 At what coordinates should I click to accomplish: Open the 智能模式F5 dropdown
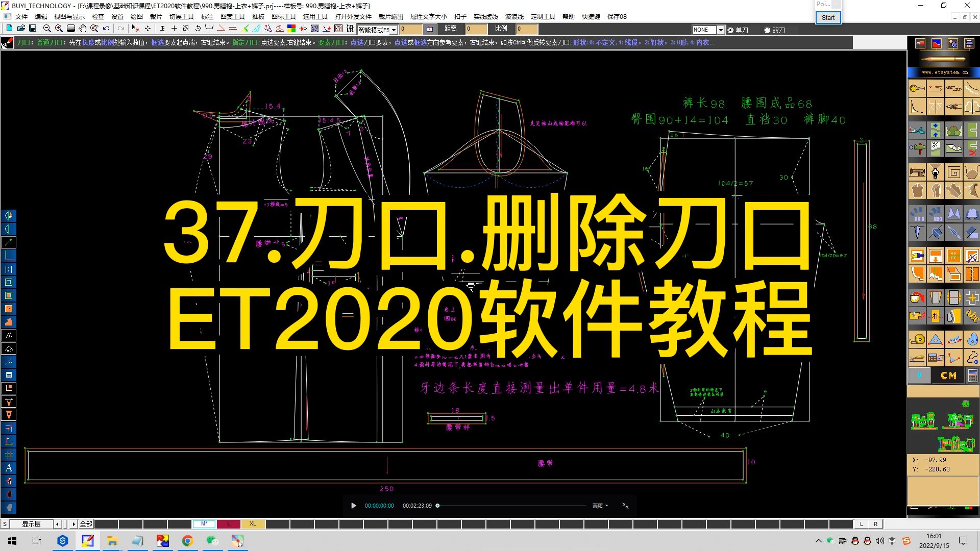coord(394,30)
